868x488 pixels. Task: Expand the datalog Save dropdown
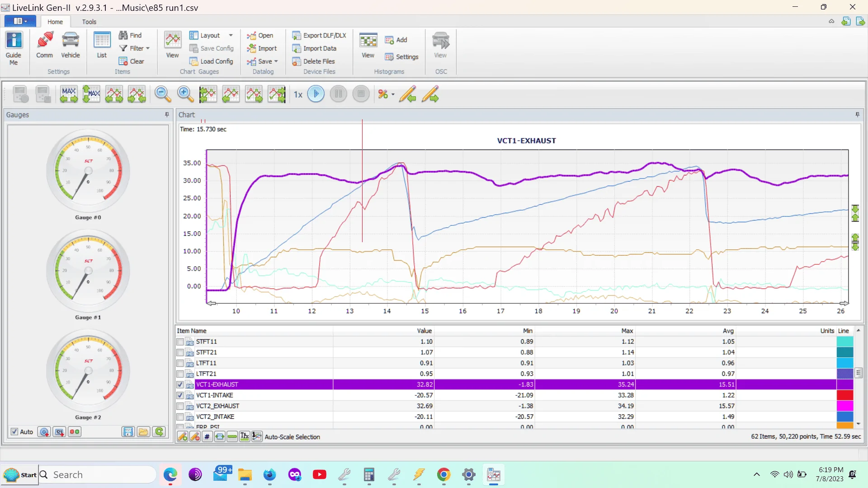(x=276, y=61)
